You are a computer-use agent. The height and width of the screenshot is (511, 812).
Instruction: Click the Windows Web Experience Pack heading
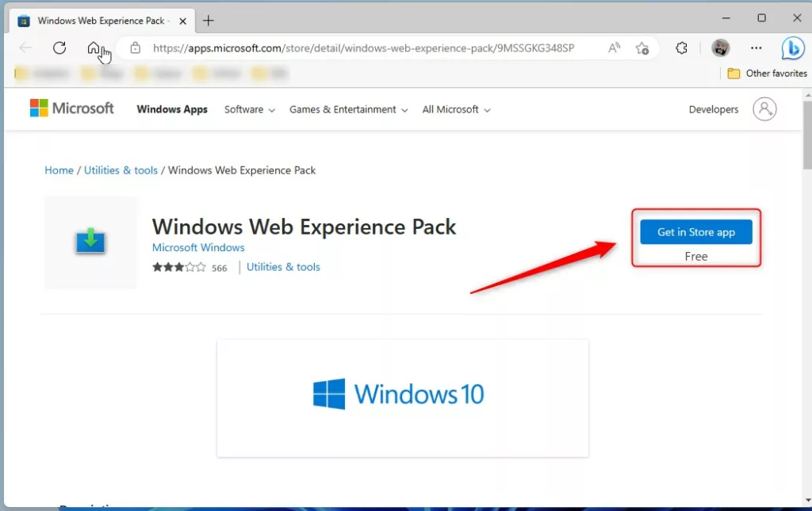(x=304, y=227)
